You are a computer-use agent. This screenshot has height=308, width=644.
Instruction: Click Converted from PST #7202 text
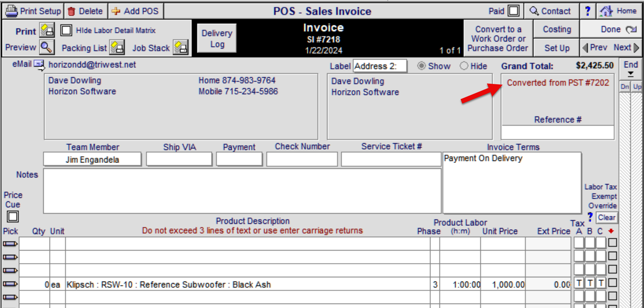558,83
